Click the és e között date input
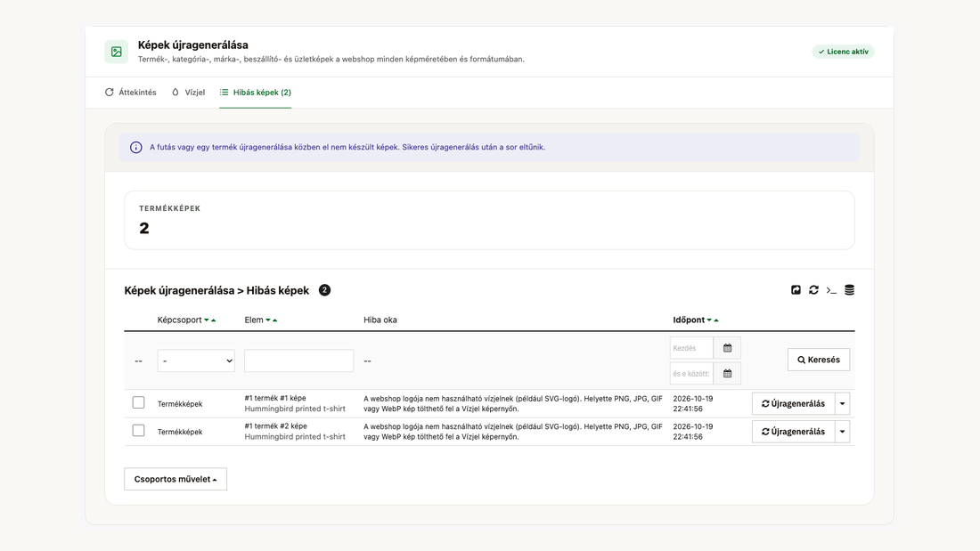This screenshot has width=980, height=551. (692, 374)
